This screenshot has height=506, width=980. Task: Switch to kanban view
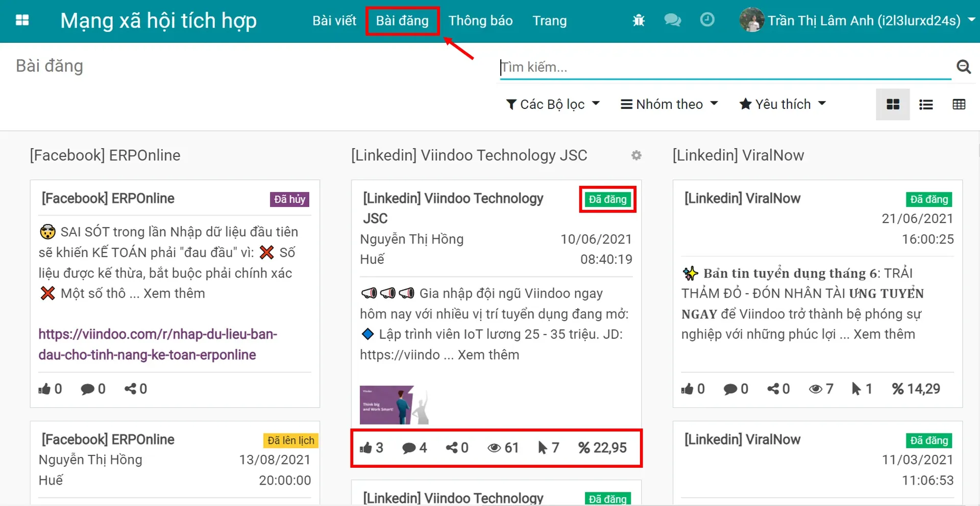tap(893, 105)
